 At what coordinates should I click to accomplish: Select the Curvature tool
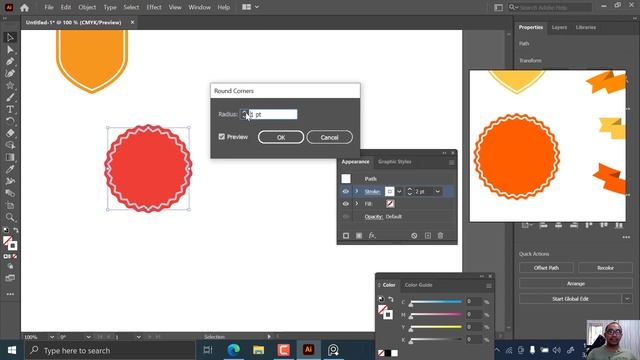click(x=10, y=73)
